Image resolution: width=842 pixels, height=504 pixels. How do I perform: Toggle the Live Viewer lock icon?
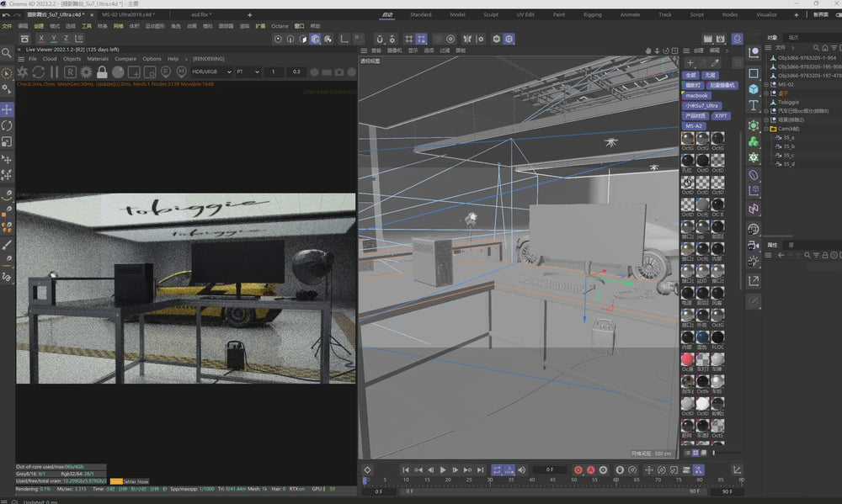click(102, 72)
